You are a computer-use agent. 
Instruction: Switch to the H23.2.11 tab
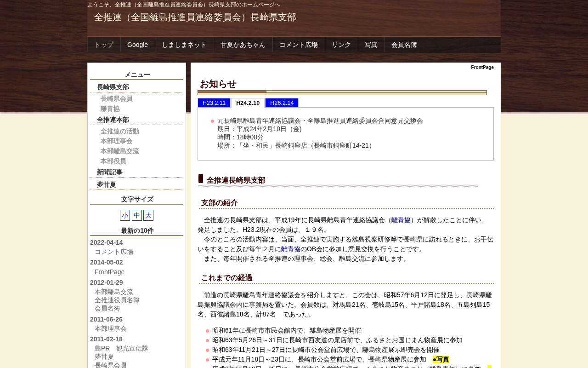tap(214, 103)
